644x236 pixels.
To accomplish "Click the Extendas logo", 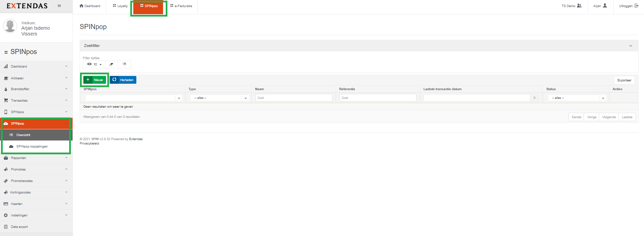I will tap(27, 6).
